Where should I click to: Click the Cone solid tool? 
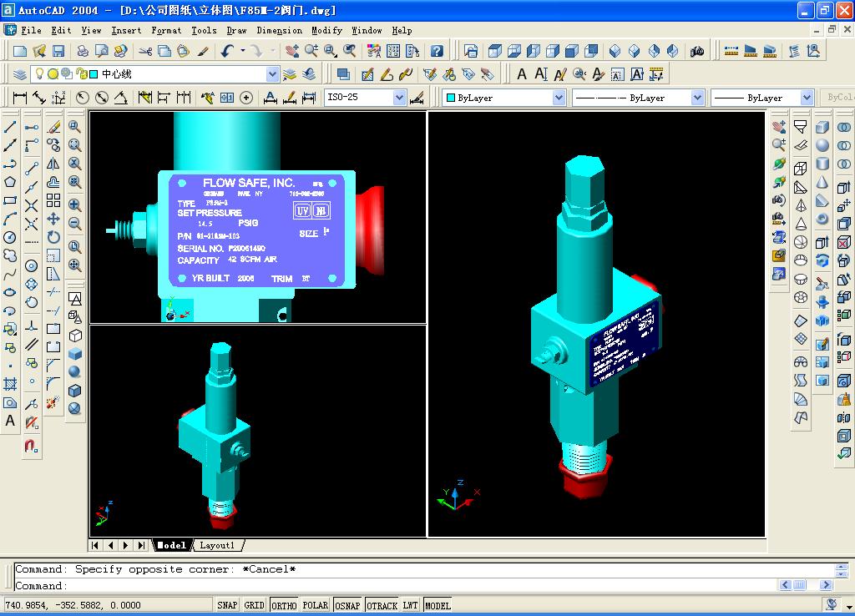(822, 182)
